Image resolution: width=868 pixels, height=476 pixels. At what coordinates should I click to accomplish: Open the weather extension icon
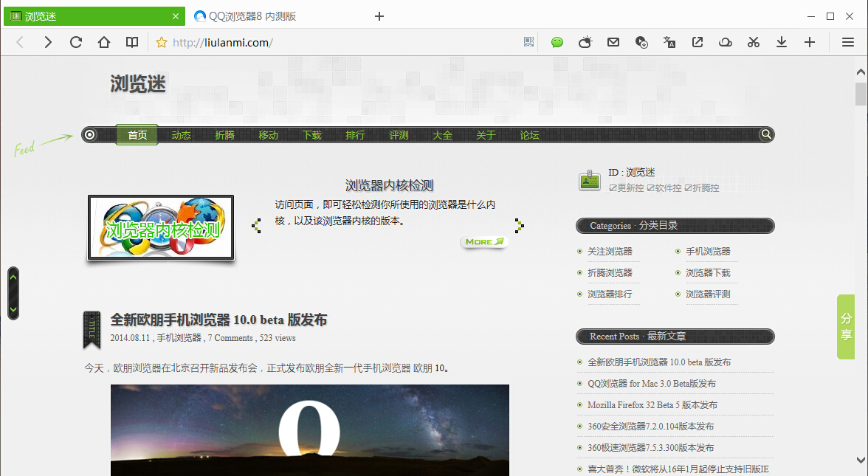pyautogui.click(x=585, y=42)
